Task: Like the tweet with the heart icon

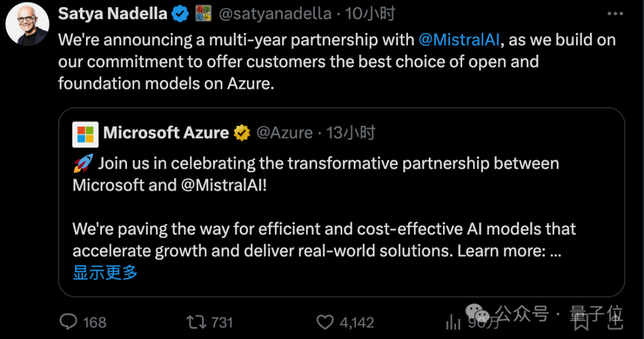Action: [x=325, y=322]
